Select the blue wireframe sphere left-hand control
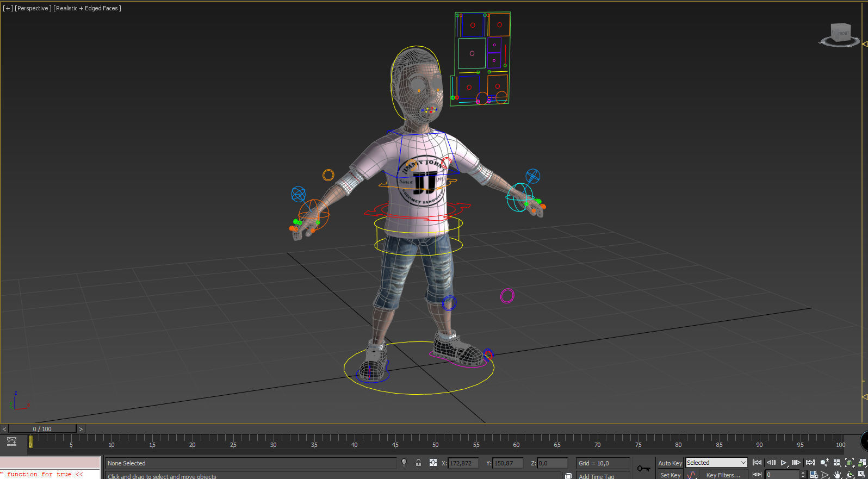 click(532, 176)
